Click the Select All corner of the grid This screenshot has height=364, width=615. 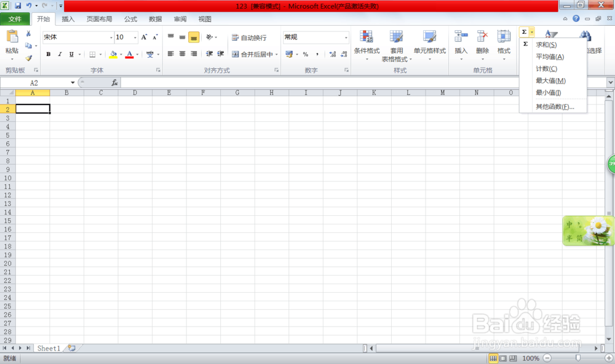8,93
